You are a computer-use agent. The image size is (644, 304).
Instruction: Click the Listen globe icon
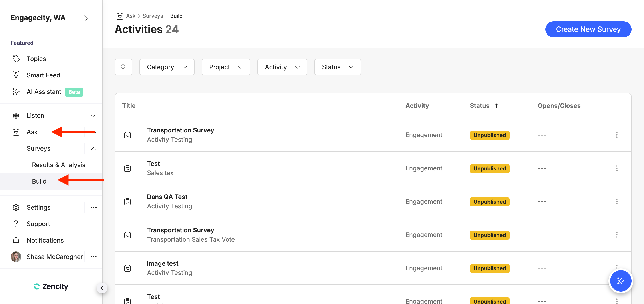(16, 115)
